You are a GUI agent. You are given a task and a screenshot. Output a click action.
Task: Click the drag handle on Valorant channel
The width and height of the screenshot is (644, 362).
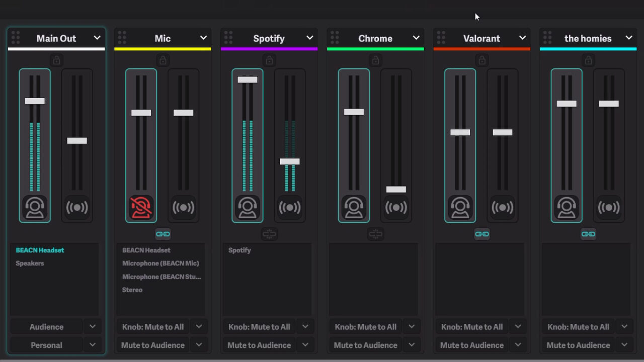pos(441,38)
